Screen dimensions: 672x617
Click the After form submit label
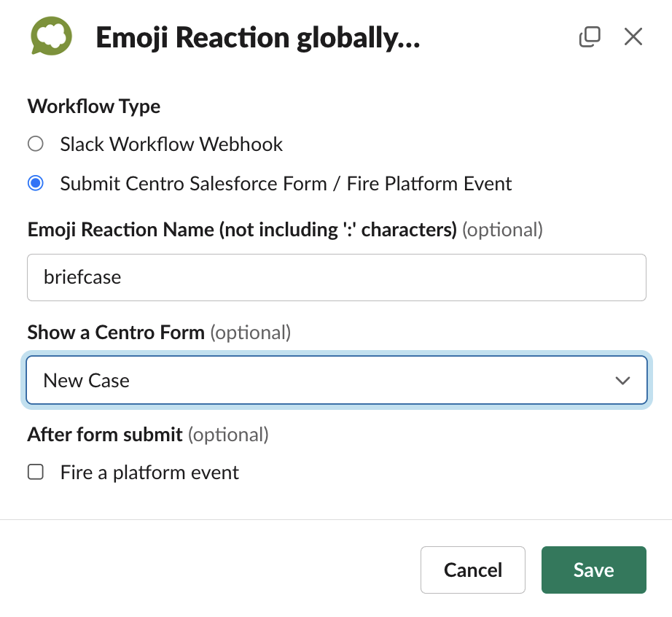[148, 435]
